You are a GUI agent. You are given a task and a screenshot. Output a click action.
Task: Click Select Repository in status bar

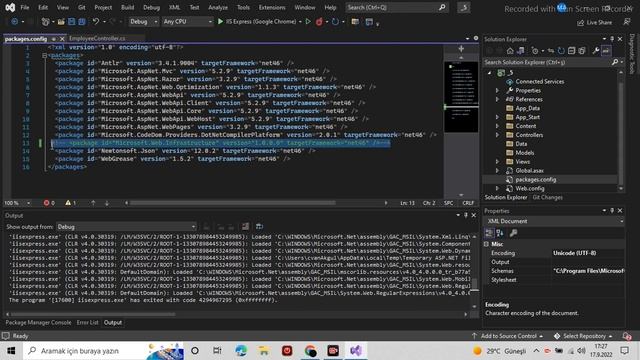pos(583,336)
